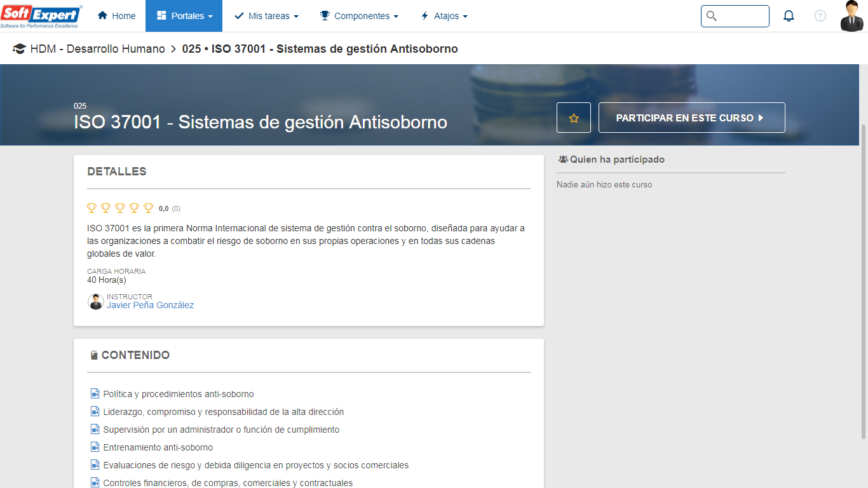This screenshot has width=868, height=488.
Task: Open the Mis tareas dropdown
Action: 266,16
